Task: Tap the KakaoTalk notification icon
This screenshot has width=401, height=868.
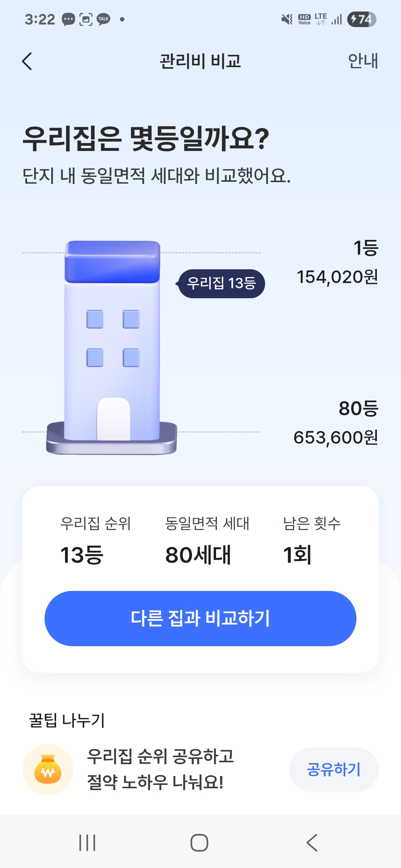Action: point(104,19)
